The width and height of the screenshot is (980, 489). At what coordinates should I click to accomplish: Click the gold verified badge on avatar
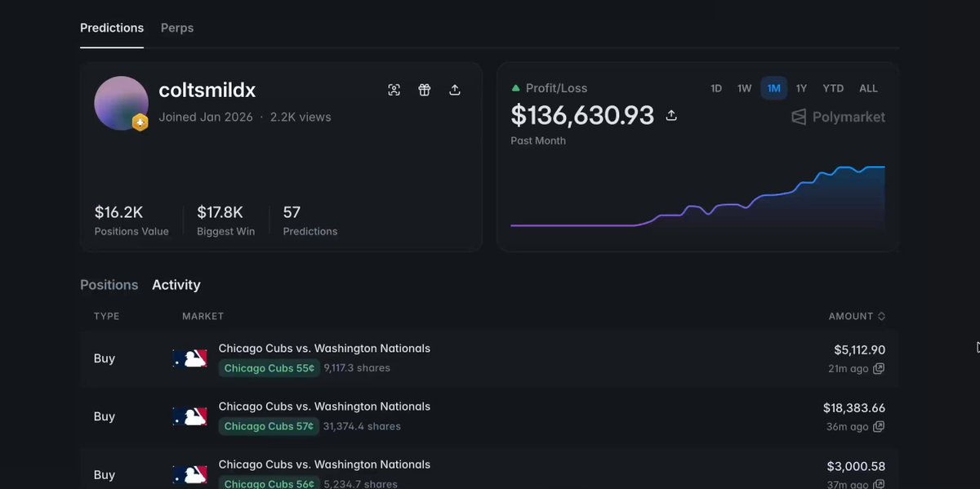140,122
